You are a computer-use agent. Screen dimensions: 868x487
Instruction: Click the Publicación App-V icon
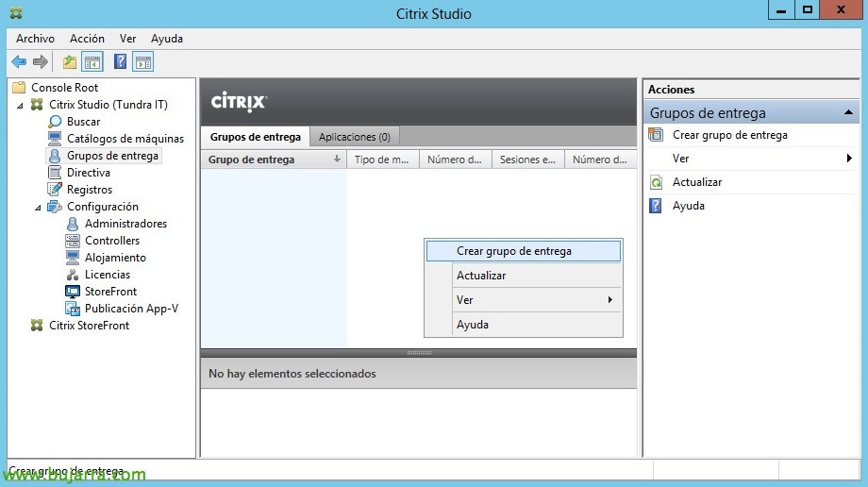coord(73,309)
